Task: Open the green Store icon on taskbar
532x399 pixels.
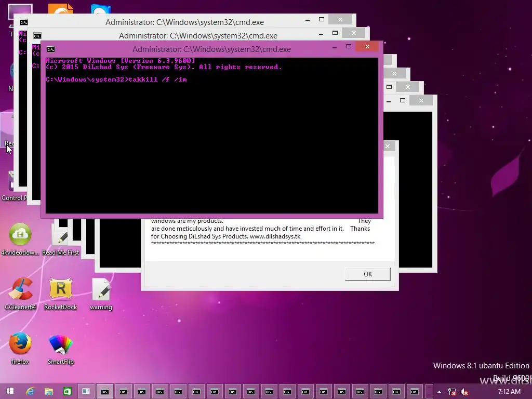Action: (67, 391)
